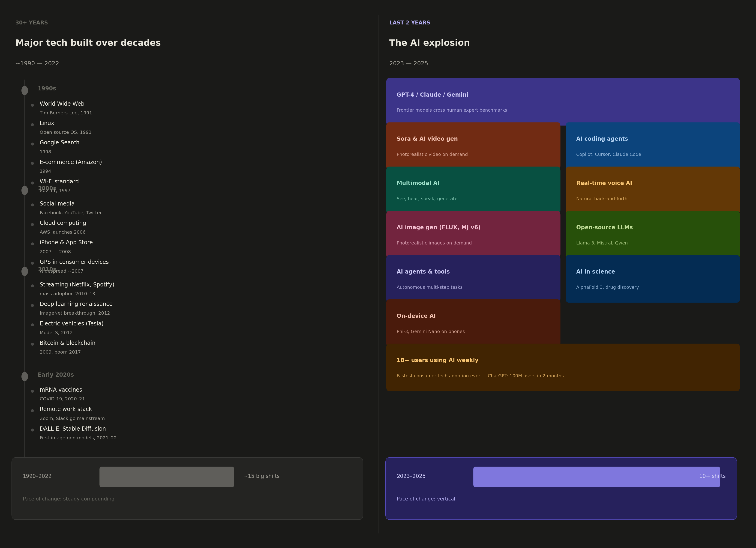756x548 pixels.
Task: Click the AI coding agents card
Action: tap(652, 146)
